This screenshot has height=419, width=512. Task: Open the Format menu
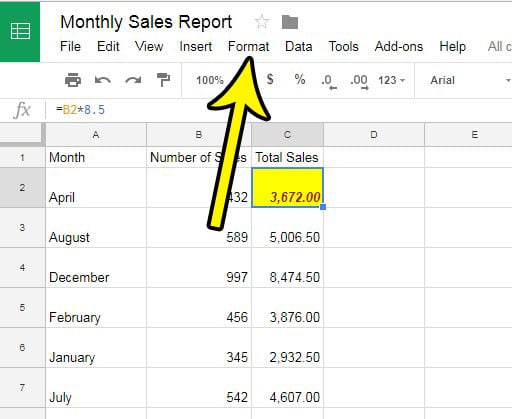pos(248,46)
